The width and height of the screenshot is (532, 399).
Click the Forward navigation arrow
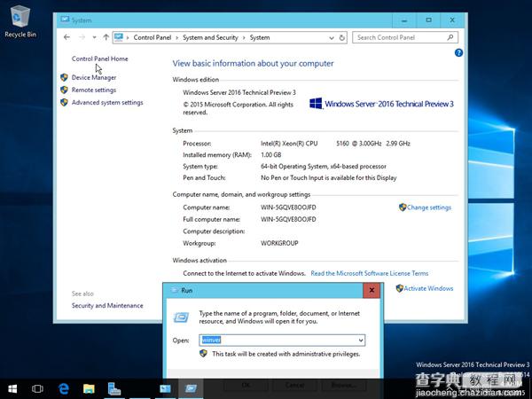tap(82, 37)
